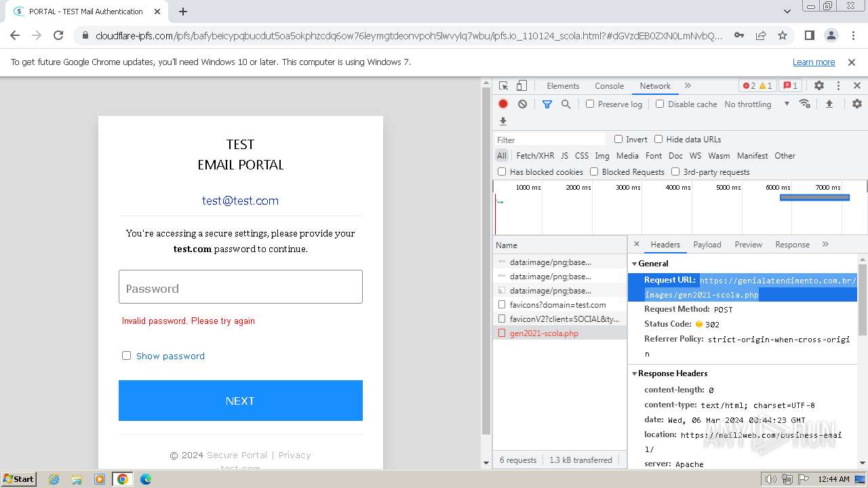The height and width of the screenshot is (488, 868).
Task: Open the Payload tab
Action: pyautogui.click(x=707, y=244)
